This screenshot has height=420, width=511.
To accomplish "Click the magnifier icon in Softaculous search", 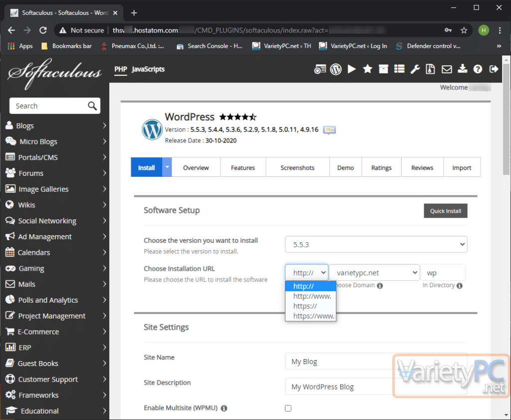I will [x=92, y=106].
